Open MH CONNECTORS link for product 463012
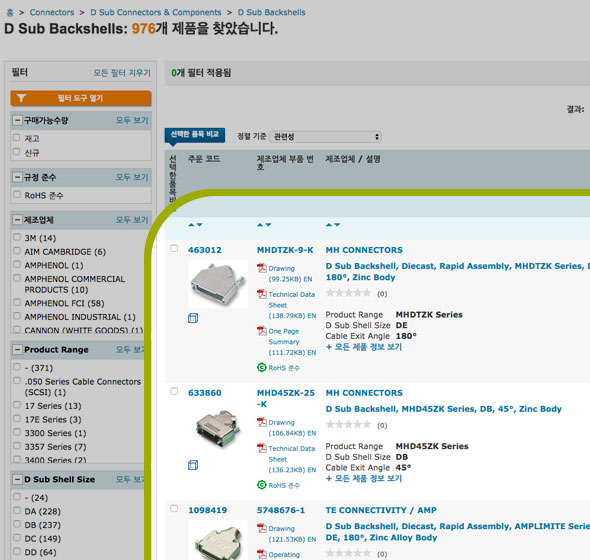 [364, 250]
